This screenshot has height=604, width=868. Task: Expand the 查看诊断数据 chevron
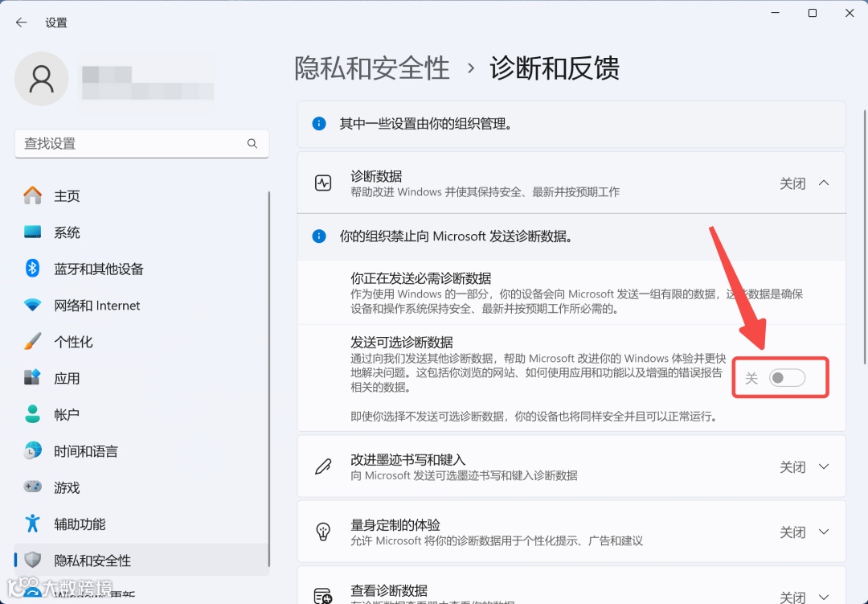click(824, 597)
